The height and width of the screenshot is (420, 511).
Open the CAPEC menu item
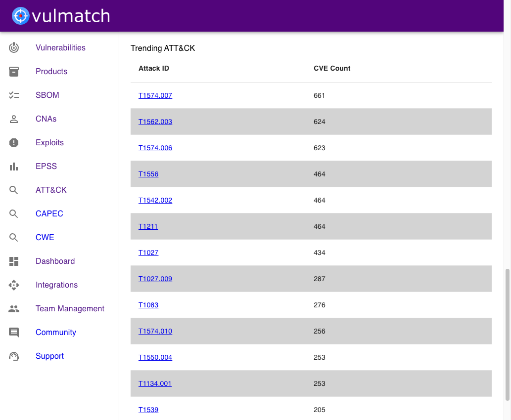49,214
